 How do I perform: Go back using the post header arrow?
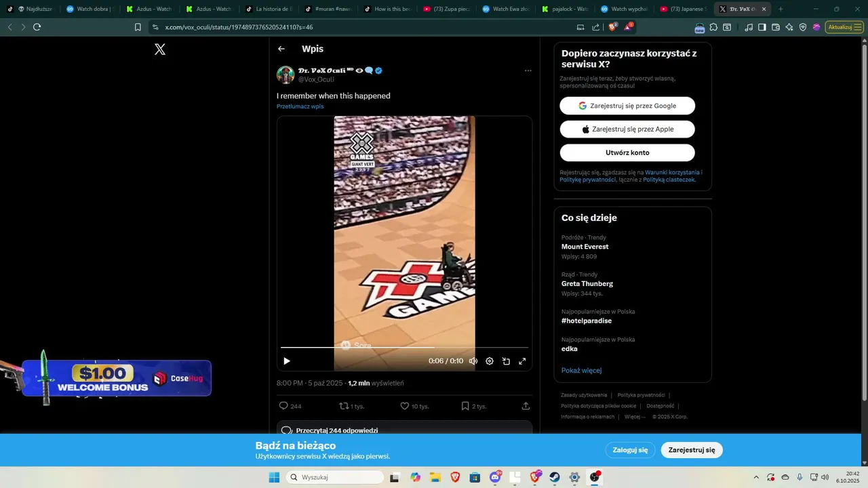281,49
